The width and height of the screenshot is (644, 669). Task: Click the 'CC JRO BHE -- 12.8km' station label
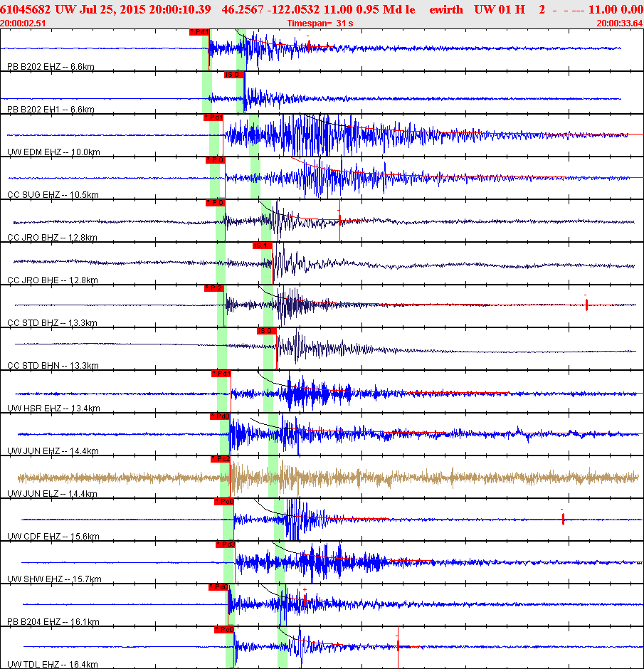(x=53, y=280)
